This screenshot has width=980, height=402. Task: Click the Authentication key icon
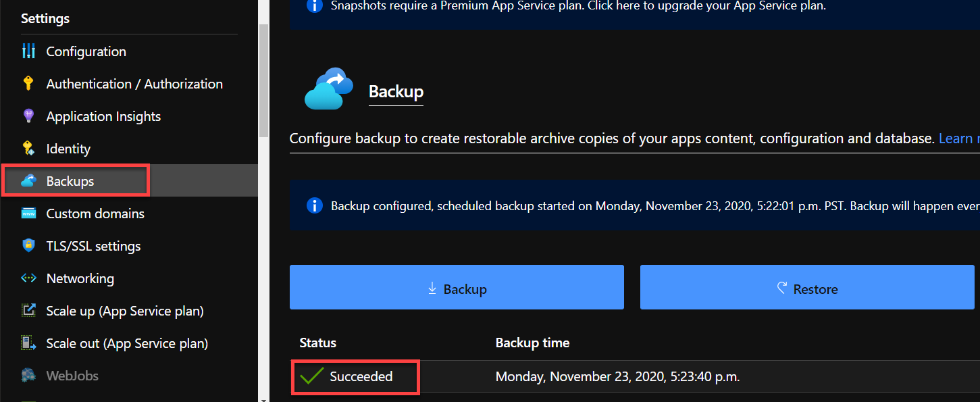(28, 84)
